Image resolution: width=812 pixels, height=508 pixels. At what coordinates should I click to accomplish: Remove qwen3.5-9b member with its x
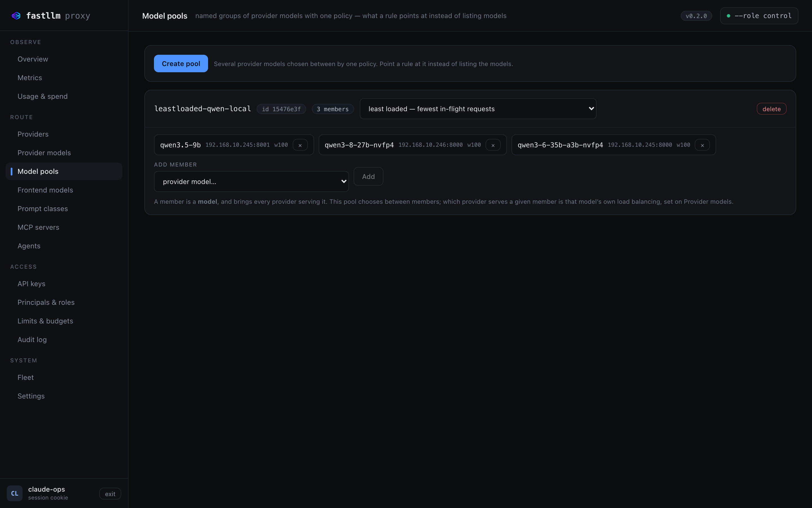coord(300,145)
